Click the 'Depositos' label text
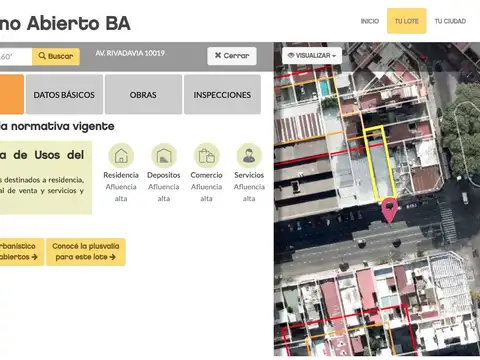 (164, 175)
